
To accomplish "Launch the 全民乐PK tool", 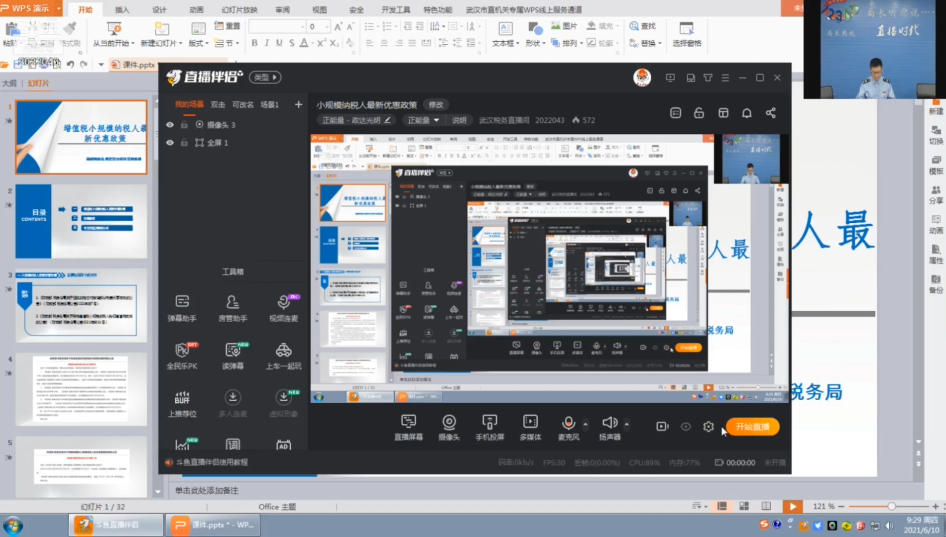I will pyautogui.click(x=182, y=355).
